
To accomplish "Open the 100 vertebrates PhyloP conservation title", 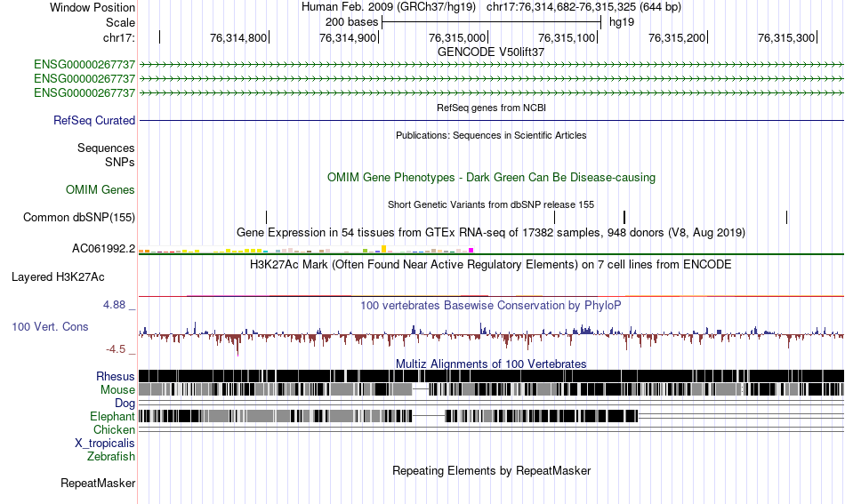I will pos(491,305).
